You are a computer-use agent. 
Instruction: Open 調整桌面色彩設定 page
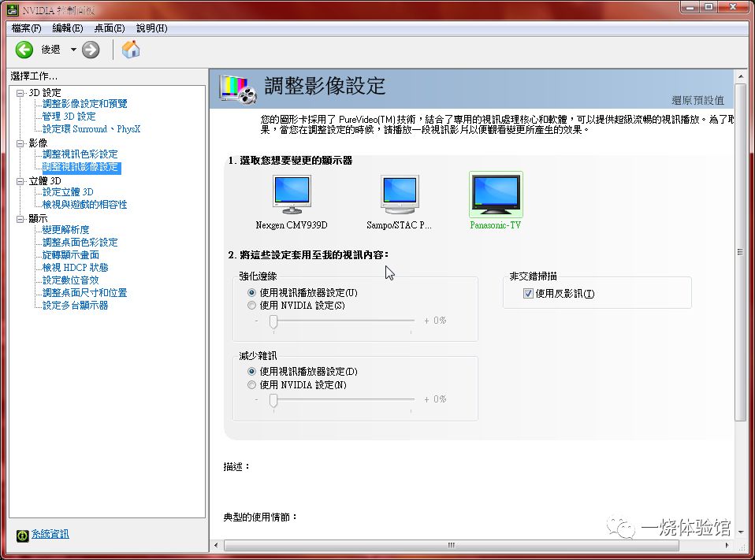coord(80,243)
